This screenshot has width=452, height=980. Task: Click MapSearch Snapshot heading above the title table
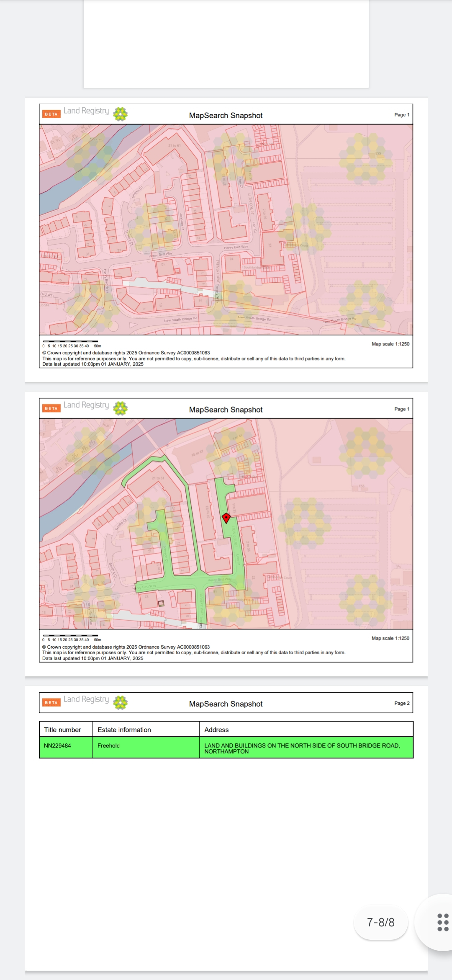(x=226, y=704)
